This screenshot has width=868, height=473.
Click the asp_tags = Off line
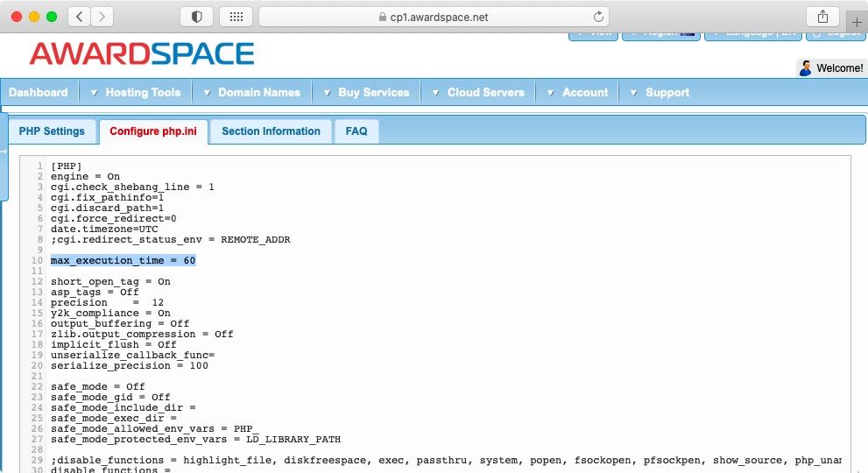point(95,293)
